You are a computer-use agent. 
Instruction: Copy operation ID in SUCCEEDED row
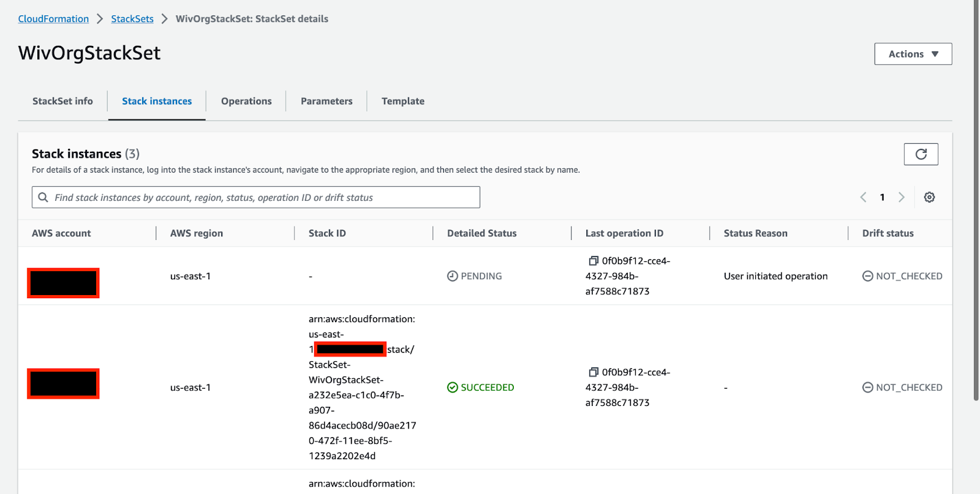click(x=594, y=372)
